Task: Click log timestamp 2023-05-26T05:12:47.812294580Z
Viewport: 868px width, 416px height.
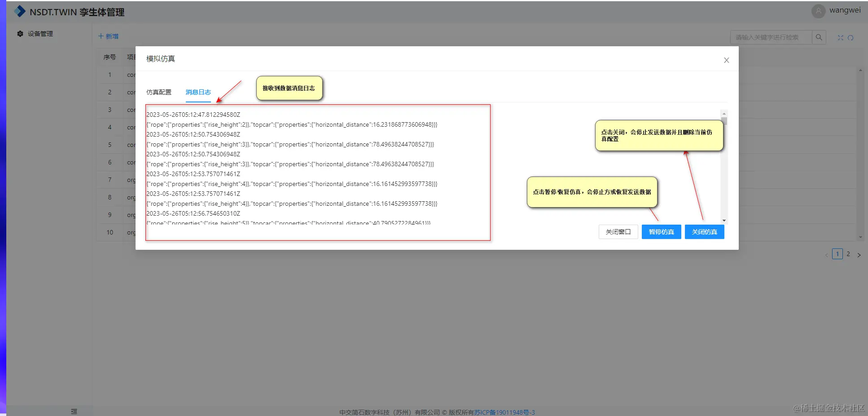Action: pos(193,115)
